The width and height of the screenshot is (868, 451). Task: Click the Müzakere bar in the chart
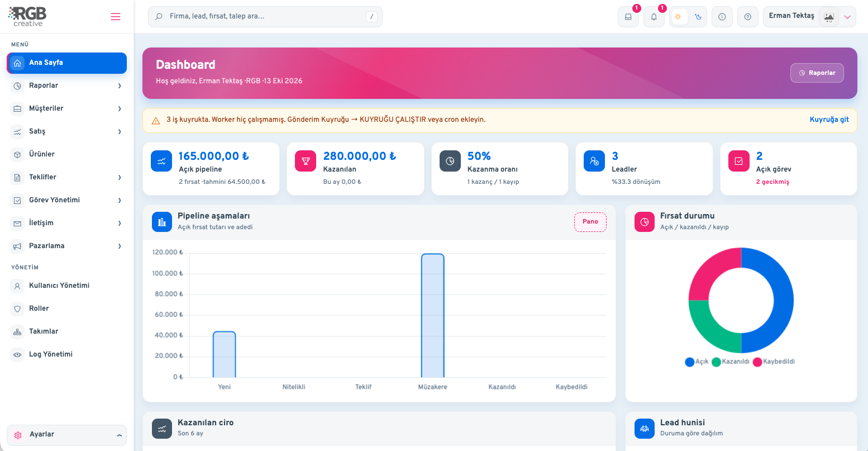click(x=433, y=315)
